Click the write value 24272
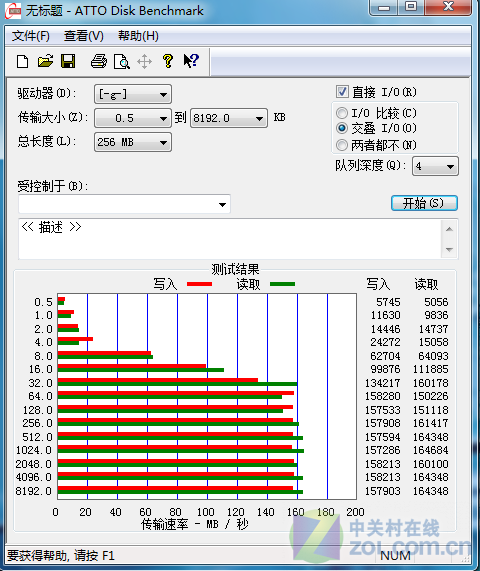This screenshot has width=480, height=571. tap(385, 342)
